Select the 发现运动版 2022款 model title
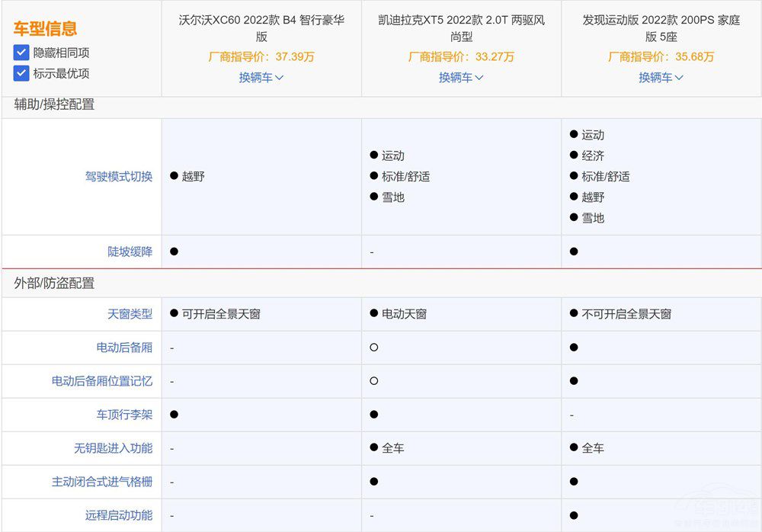The width and height of the screenshot is (762, 532). [661, 28]
